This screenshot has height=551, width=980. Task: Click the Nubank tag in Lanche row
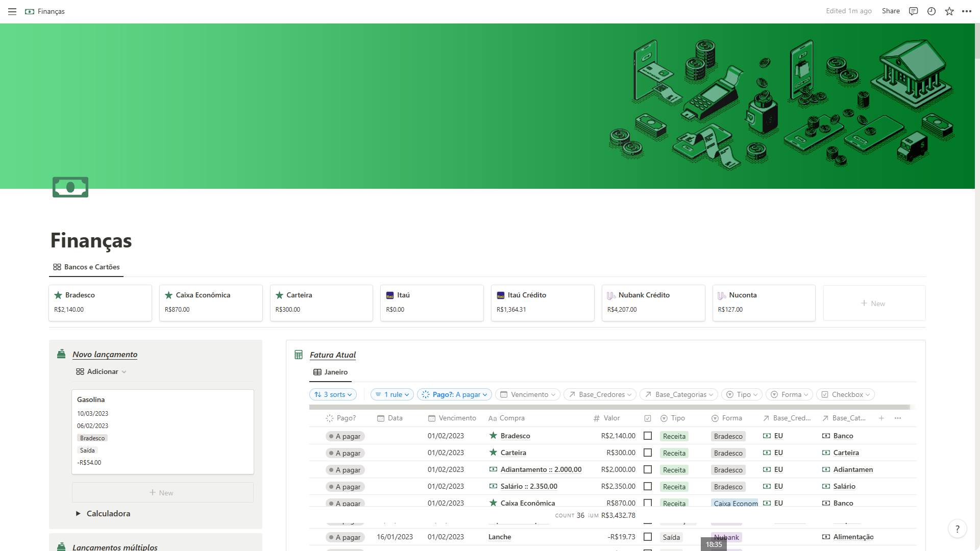pyautogui.click(x=726, y=537)
